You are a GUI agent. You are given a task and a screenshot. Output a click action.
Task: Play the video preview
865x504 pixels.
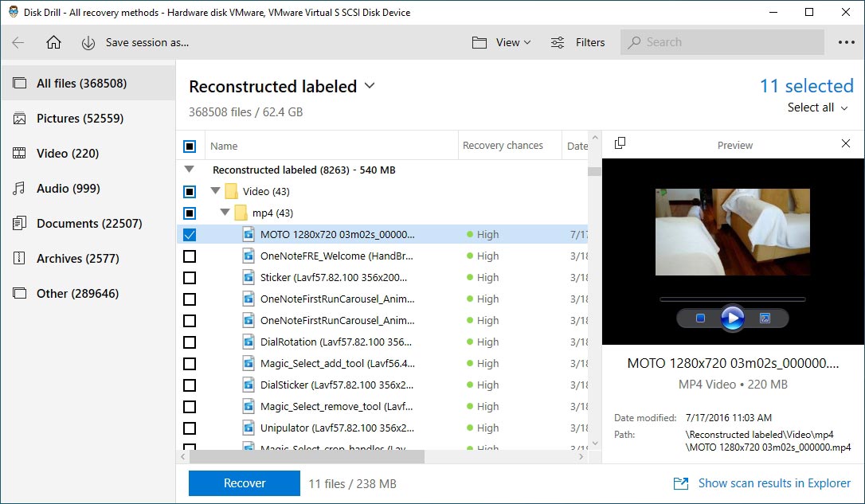(x=733, y=318)
